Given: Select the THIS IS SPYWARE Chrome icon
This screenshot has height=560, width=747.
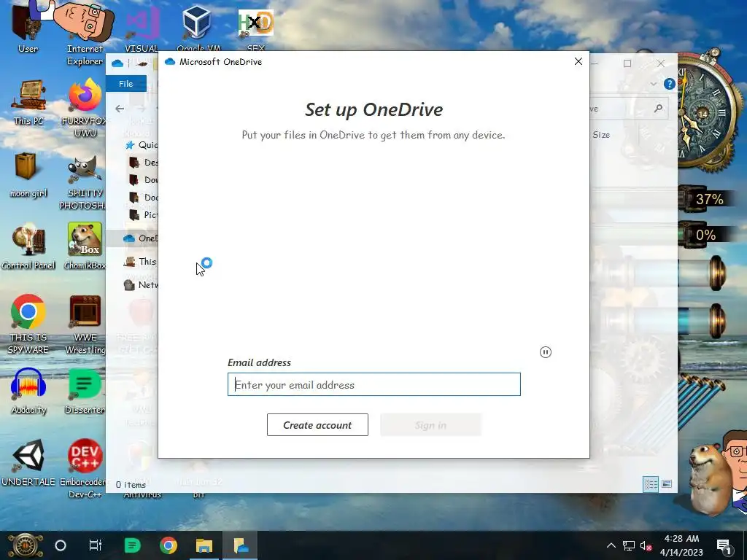Looking at the screenshot, I should (28, 324).
